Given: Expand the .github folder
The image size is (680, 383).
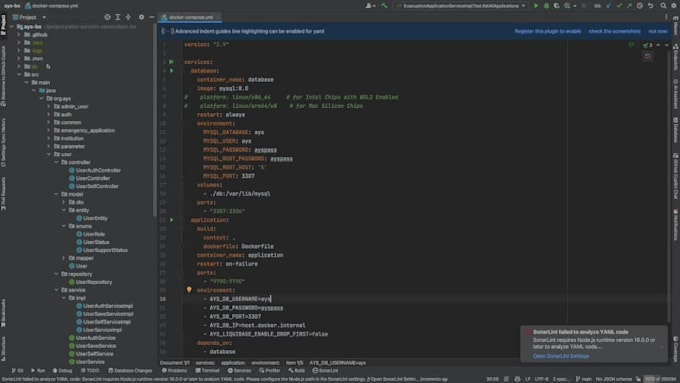Looking at the screenshot, I should (x=19, y=35).
